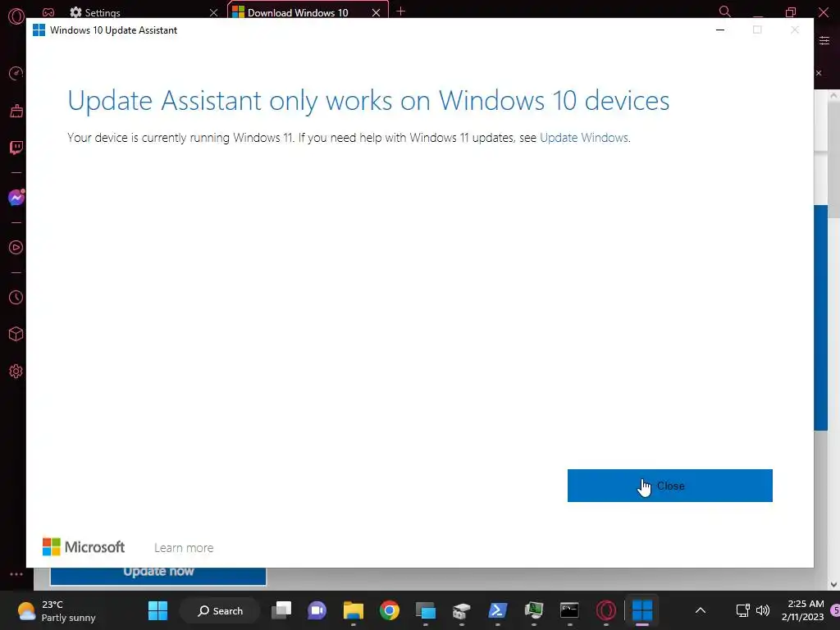This screenshot has width=840, height=630.
Task: Open GX Control speedometer in sidebar
Action: coord(16,73)
